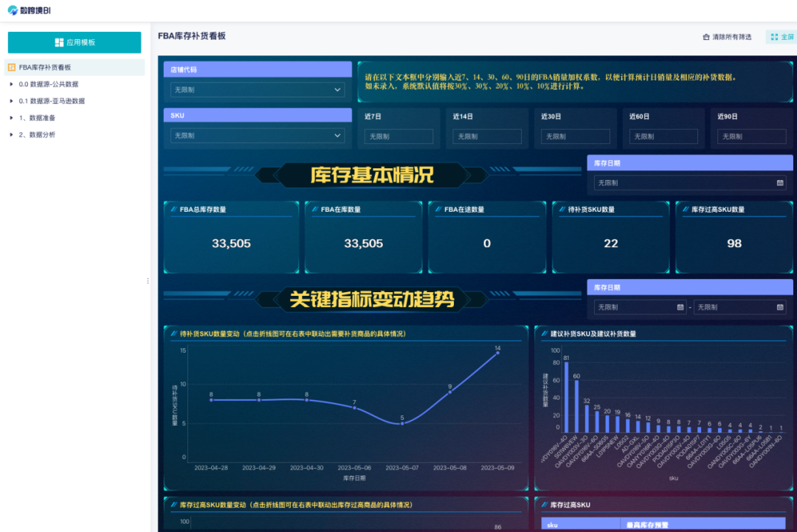Click line chart point for 2023-04-28
797x532 pixels.
212,400
